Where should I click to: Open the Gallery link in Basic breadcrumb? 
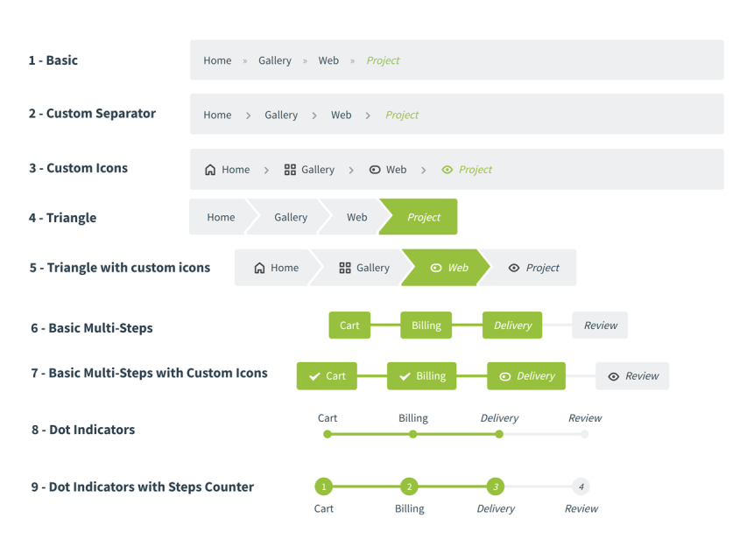point(275,60)
